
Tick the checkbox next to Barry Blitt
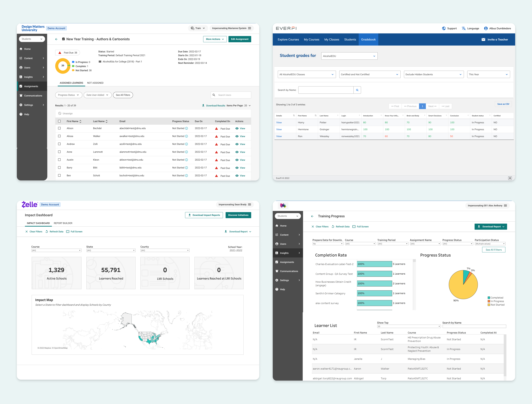click(59, 168)
